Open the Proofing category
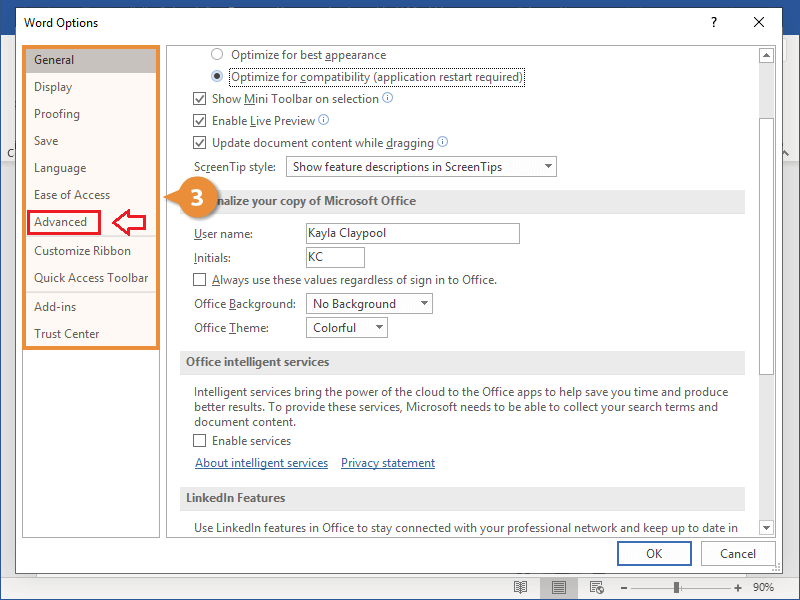 (x=91, y=114)
